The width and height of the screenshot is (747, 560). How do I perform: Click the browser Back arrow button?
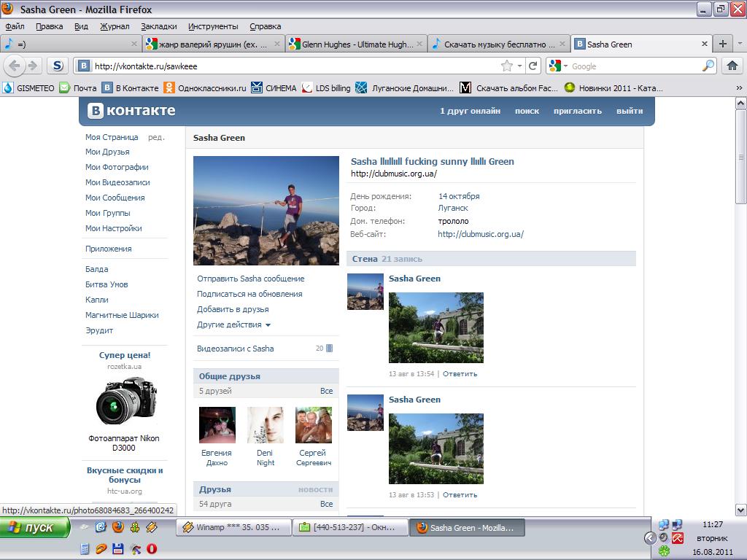15,66
